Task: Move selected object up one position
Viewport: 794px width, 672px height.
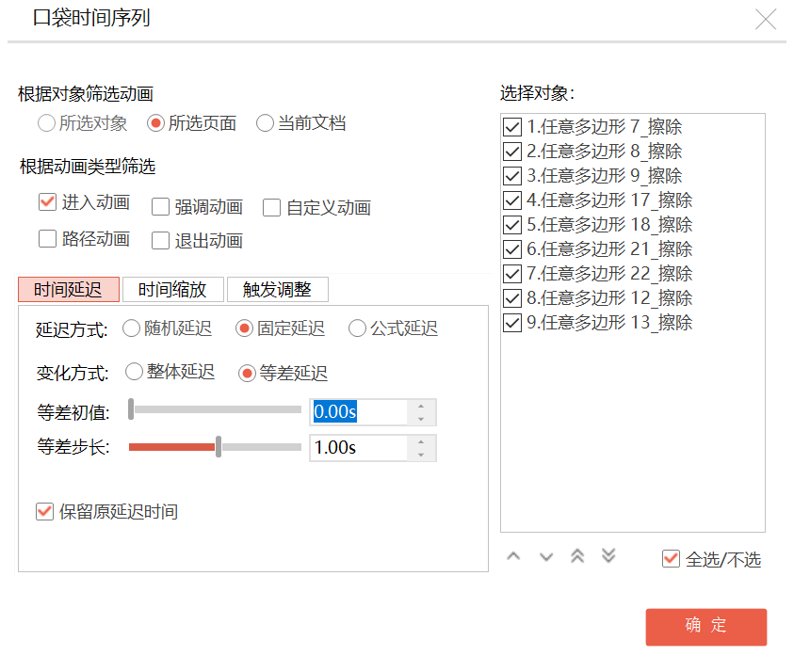Action: coord(513,556)
